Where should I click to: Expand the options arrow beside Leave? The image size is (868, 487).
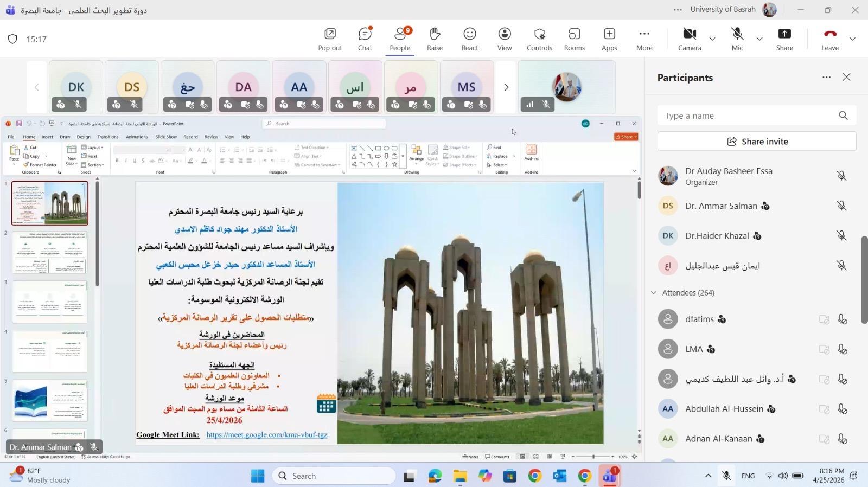852,39
